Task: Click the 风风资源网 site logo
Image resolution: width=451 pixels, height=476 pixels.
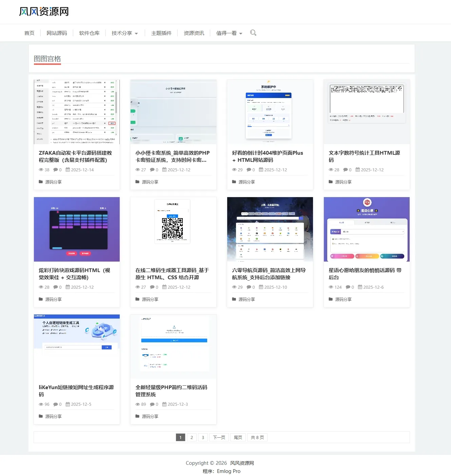Action: (44, 12)
